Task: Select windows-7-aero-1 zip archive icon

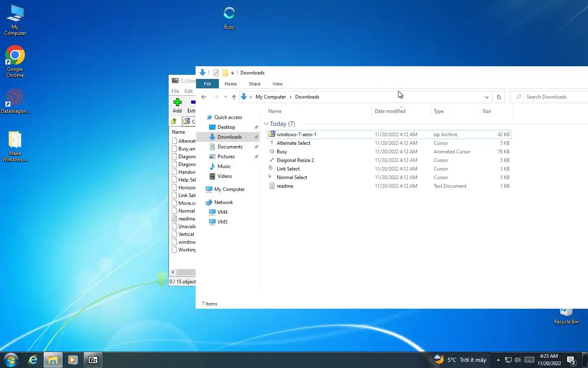Action: (x=272, y=134)
